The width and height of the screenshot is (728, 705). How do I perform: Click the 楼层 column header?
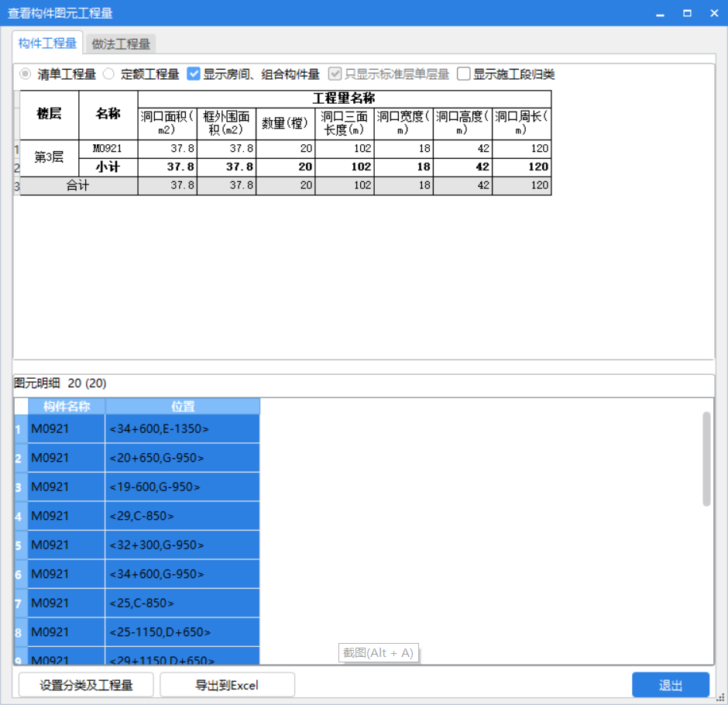[50, 115]
